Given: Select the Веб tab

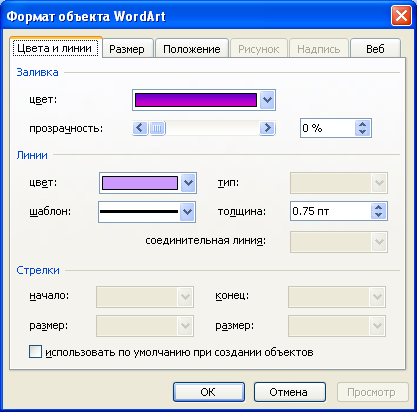Looking at the screenshot, I should (x=375, y=49).
